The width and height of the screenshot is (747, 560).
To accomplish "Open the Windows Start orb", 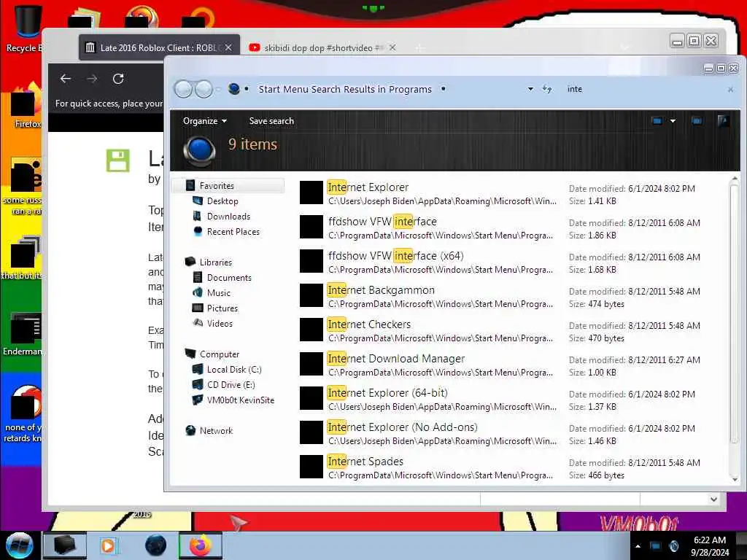I will pyautogui.click(x=19, y=545).
